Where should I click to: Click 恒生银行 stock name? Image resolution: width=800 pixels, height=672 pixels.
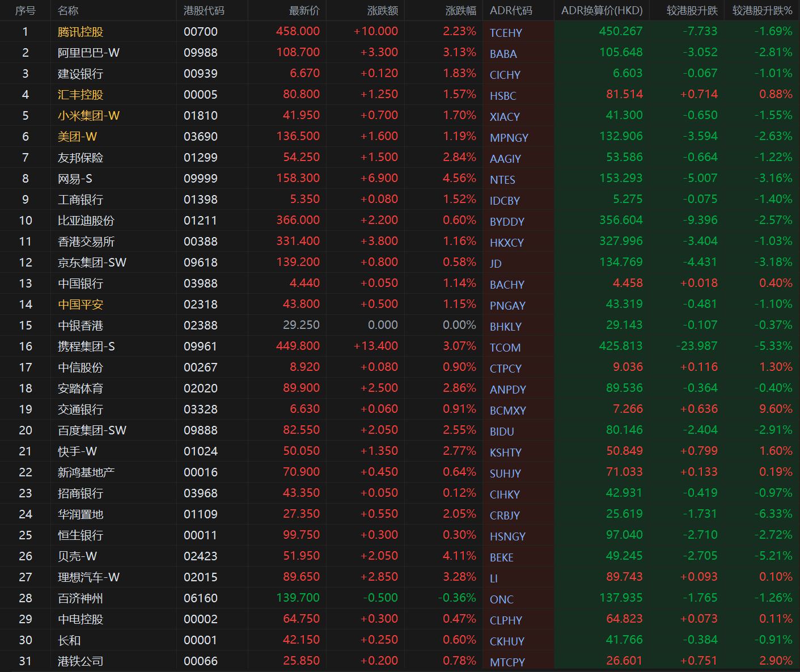(x=81, y=535)
